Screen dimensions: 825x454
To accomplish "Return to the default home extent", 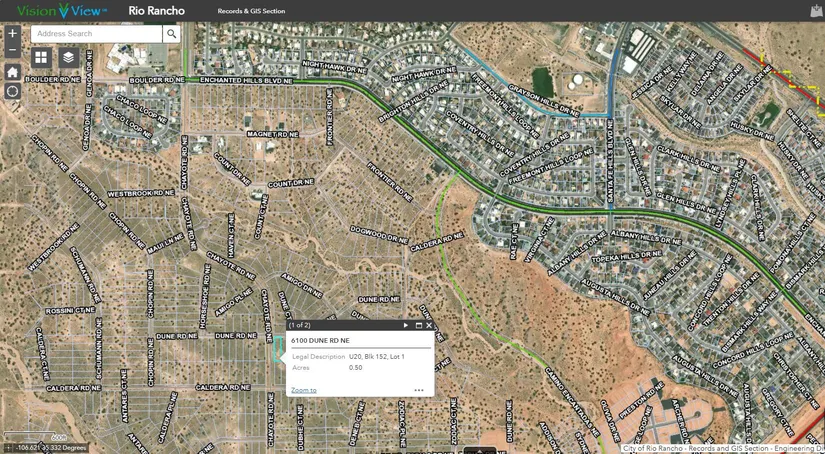I will [12, 72].
